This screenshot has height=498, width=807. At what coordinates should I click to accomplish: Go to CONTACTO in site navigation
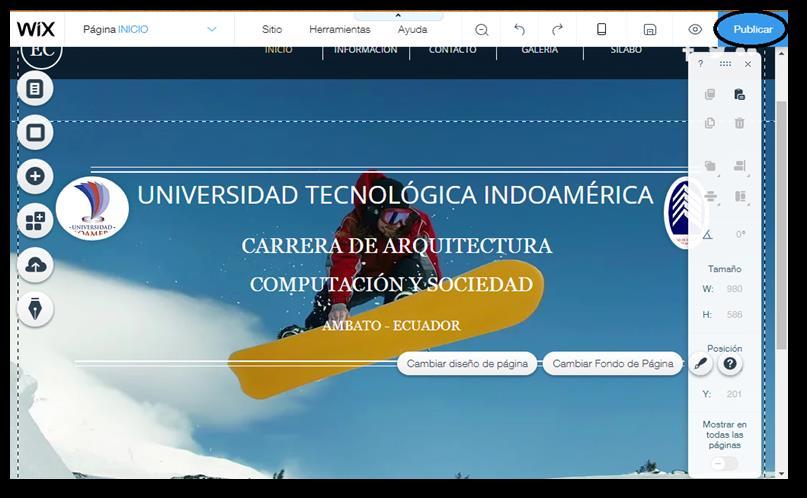point(452,50)
